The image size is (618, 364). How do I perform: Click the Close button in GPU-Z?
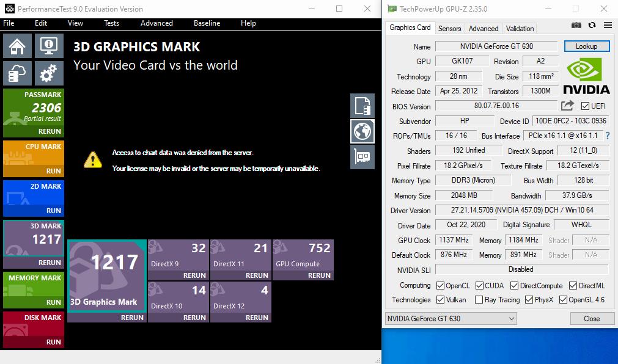click(592, 318)
